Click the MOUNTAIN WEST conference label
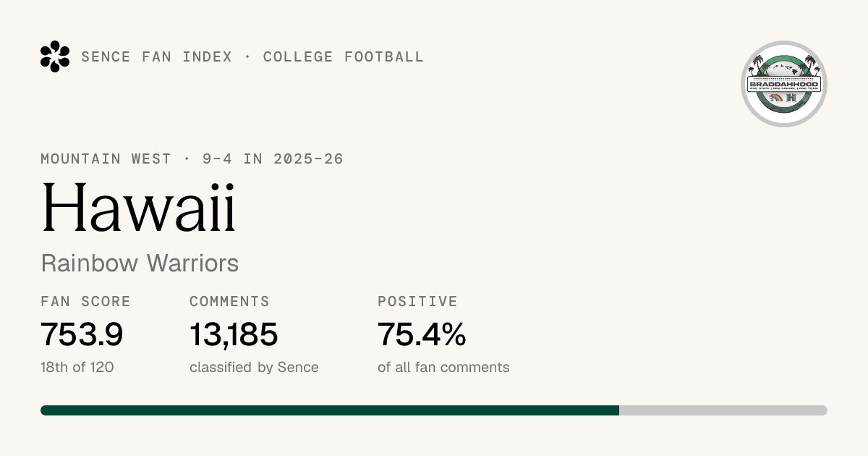This screenshot has height=456, width=868. point(106,159)
